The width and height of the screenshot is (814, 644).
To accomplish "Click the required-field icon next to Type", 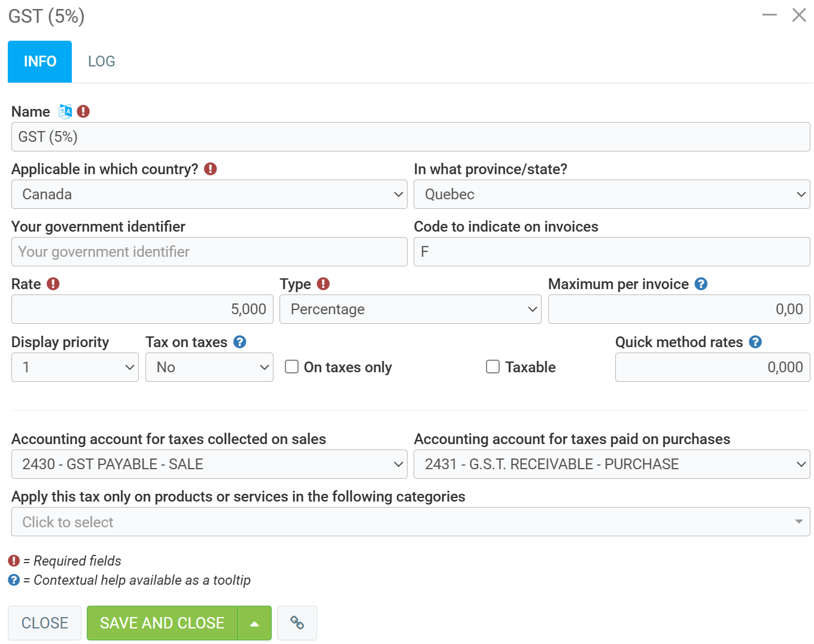I will pyautogui.click(x=323, y=284).
